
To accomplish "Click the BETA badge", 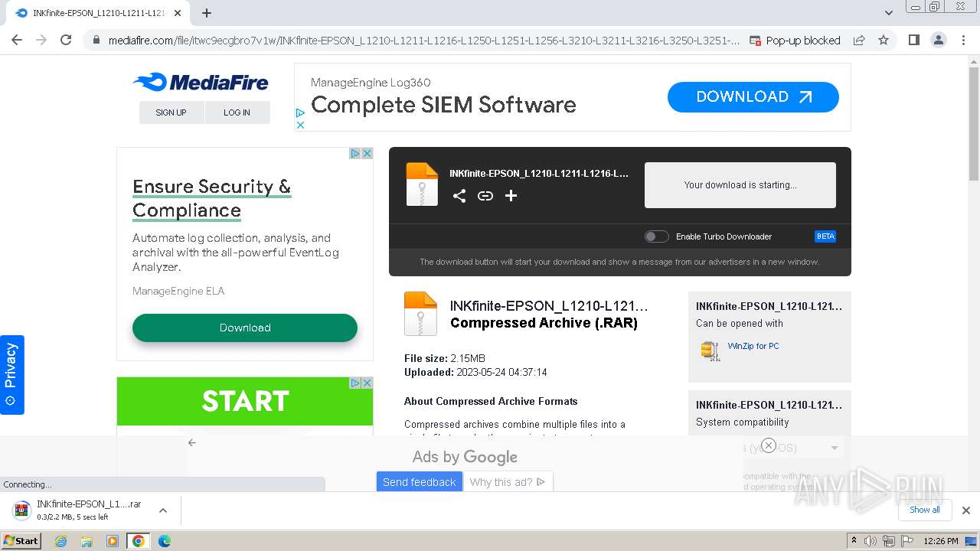I will (825, 236).
